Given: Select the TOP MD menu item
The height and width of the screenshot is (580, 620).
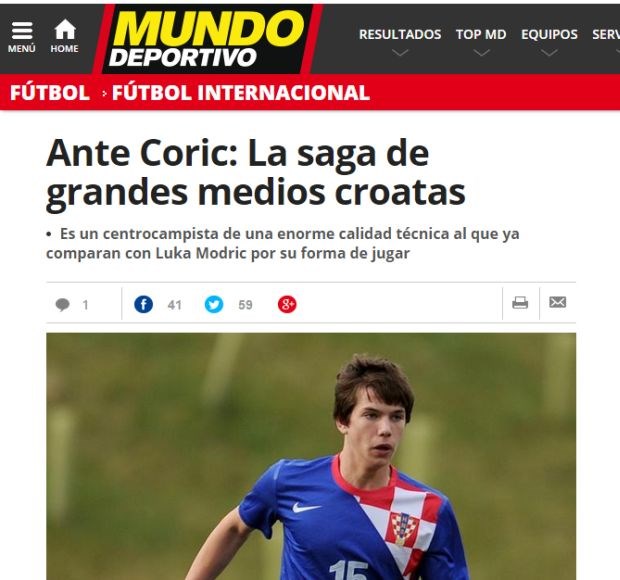Looking at the screenshot, I should pos(481,34).
